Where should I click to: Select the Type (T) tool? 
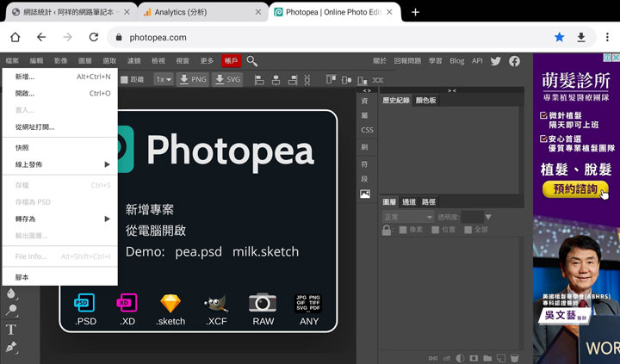click(x=11, y=330)
